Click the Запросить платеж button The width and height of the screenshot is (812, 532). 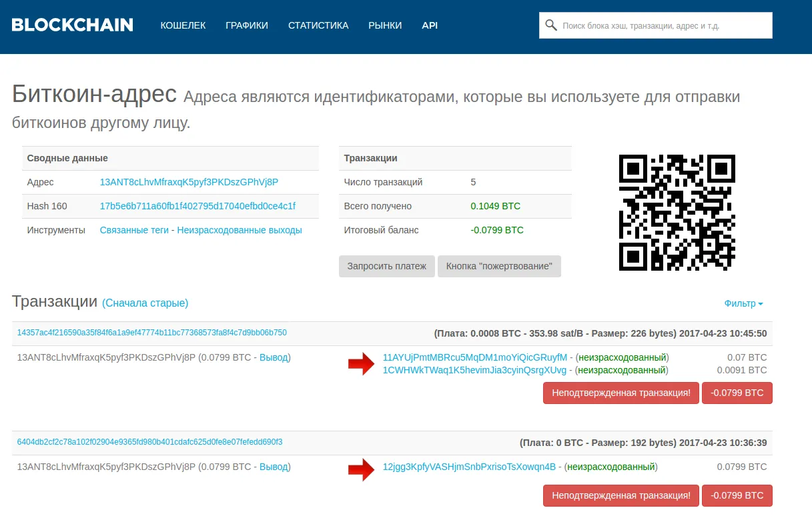tap(387, 266)
